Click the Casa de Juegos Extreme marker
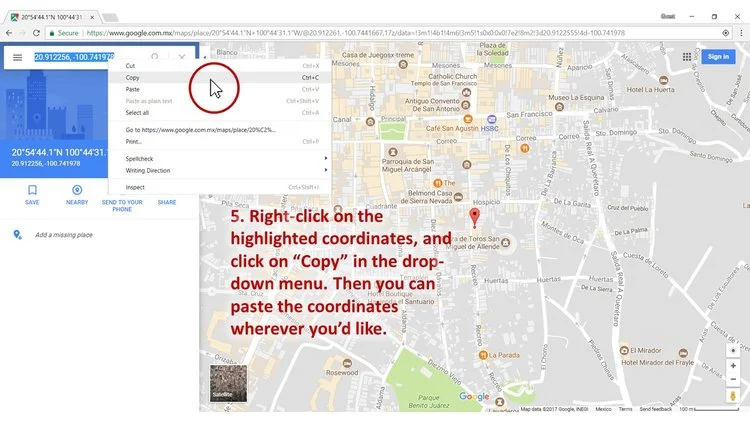The image size is (750, 422). [403, 64]
